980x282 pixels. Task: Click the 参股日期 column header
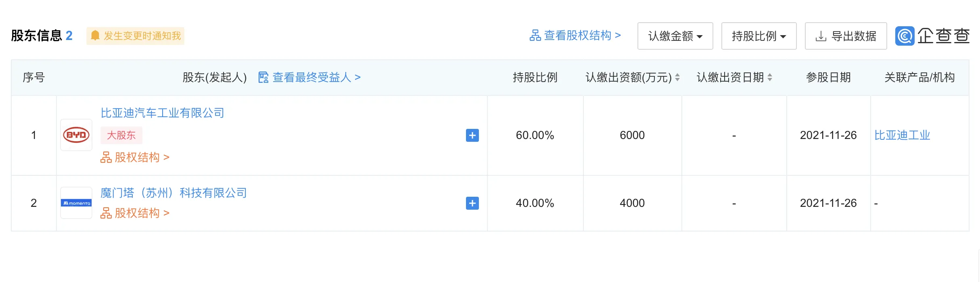pyautogui.click(x=828, y=77)
